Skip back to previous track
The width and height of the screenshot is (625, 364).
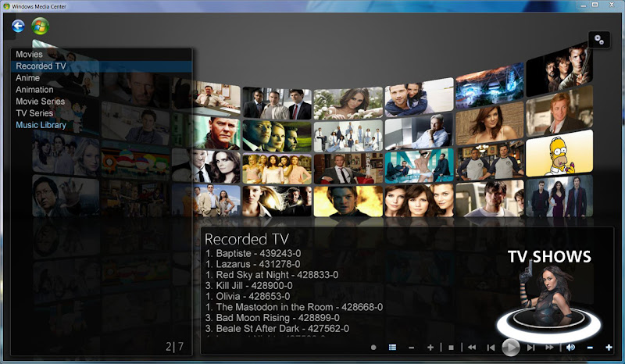(491, 348)
